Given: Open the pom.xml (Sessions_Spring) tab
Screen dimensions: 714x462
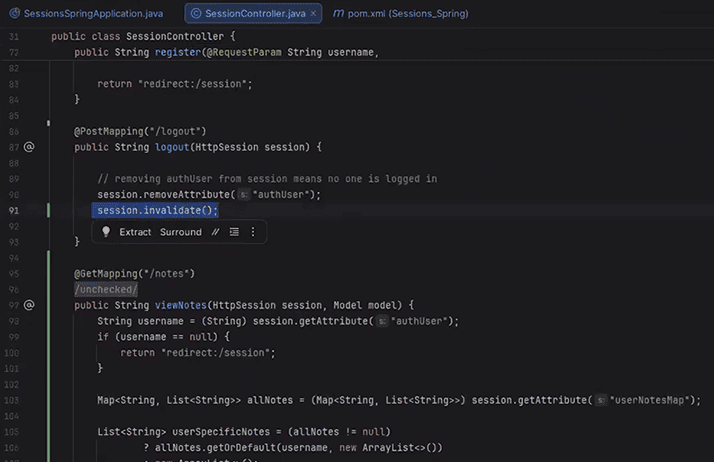Looking at the screenshot, I should coord(408,14).
